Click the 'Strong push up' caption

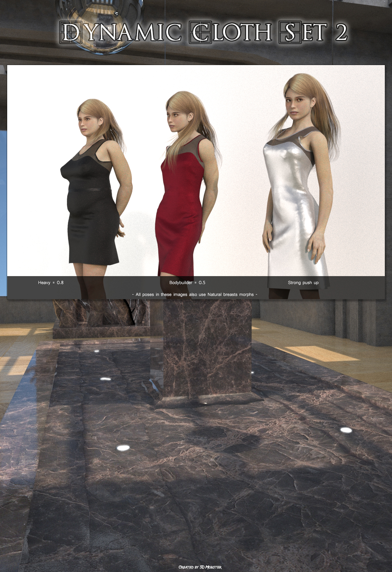coord(303,283)
